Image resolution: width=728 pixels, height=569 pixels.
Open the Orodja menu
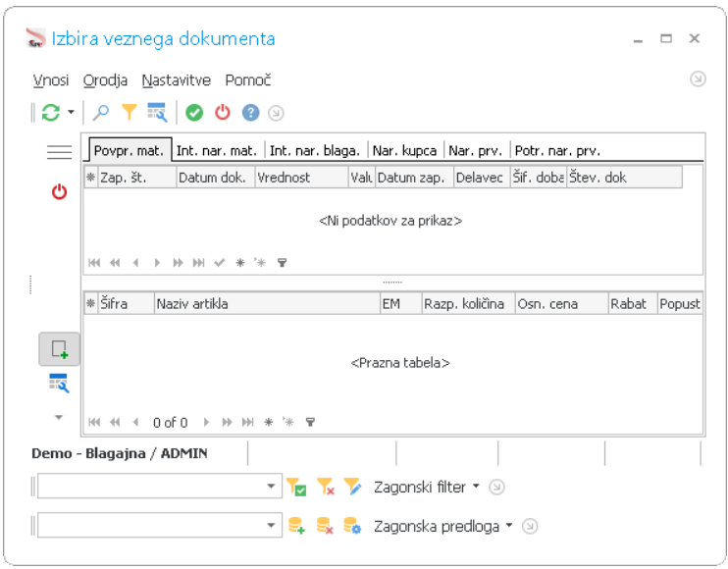[x=105, y=80]
